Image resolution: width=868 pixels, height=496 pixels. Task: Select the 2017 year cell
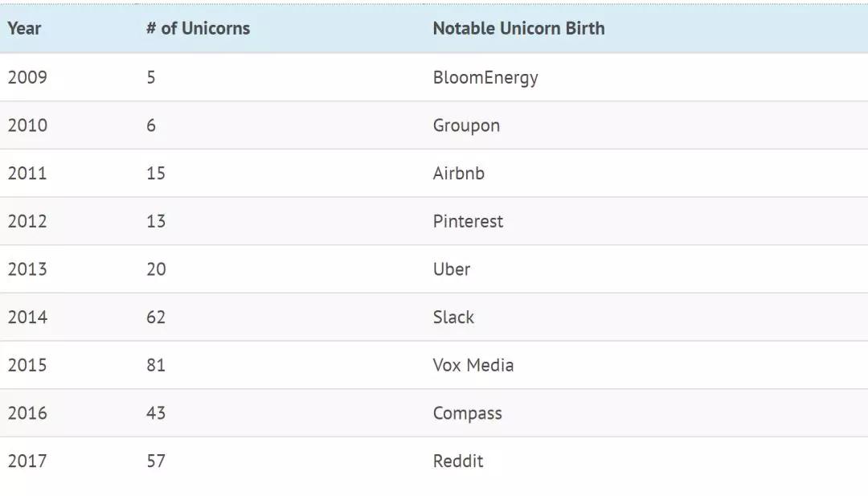coord(27,461)
